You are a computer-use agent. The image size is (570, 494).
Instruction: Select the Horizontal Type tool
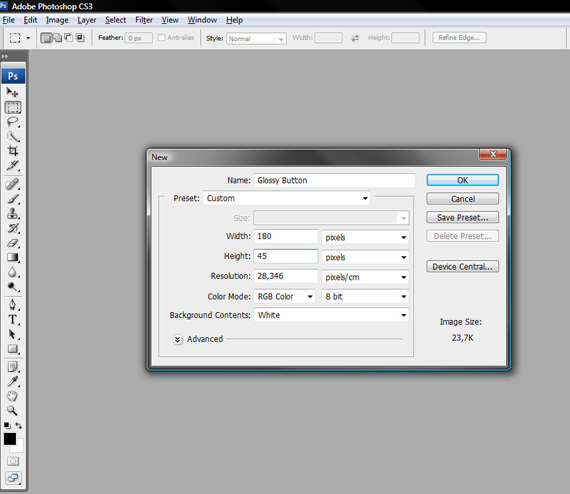(x=12, y=319)
